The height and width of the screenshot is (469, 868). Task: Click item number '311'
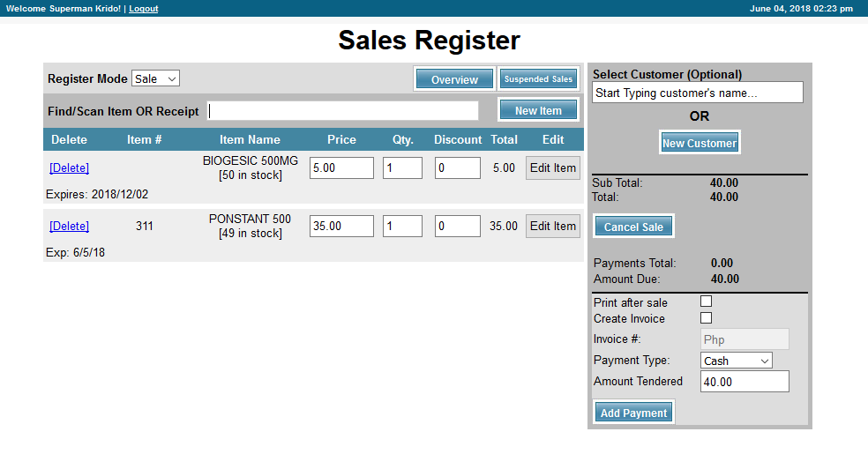[145, 226]
